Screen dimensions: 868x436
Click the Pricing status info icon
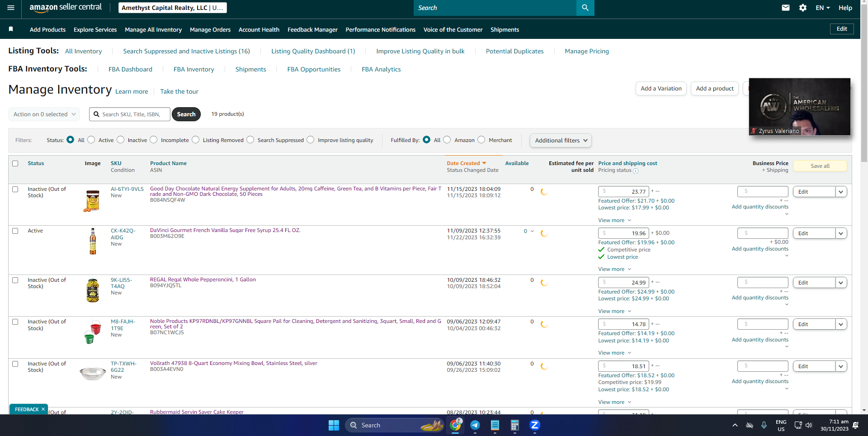pyautogui.click(x=636, y=171)
